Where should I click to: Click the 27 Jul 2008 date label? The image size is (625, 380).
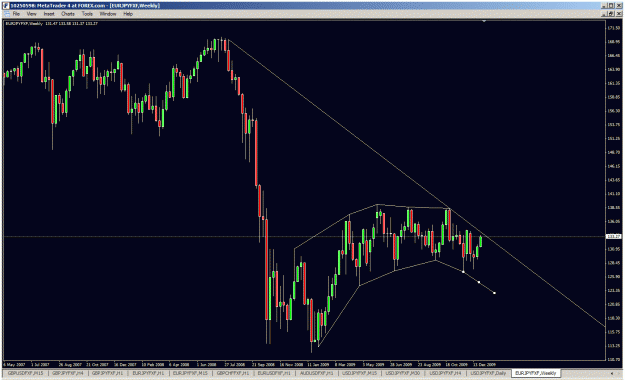point(234,364)
